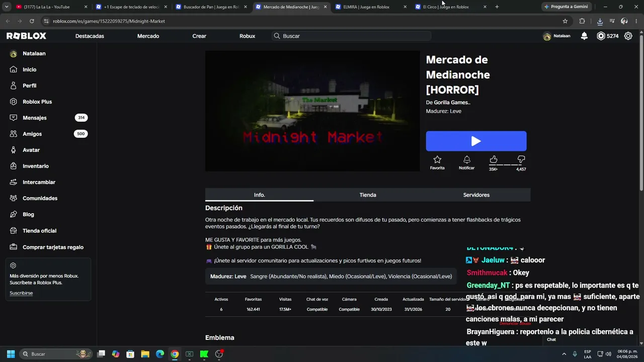This screenshot has width=644, height=362.
Task: Open the Roblox settings gear
Action: (628, 36)
